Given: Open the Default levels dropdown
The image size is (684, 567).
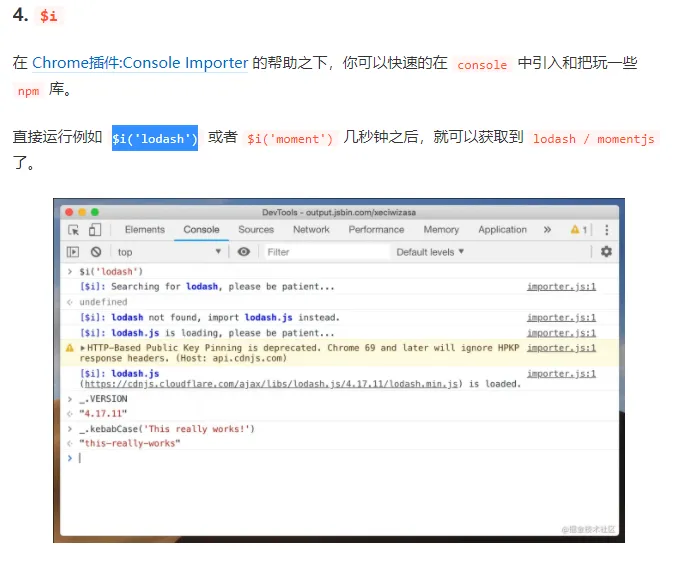Looking at the screenshot, I should tap(430, 252).
